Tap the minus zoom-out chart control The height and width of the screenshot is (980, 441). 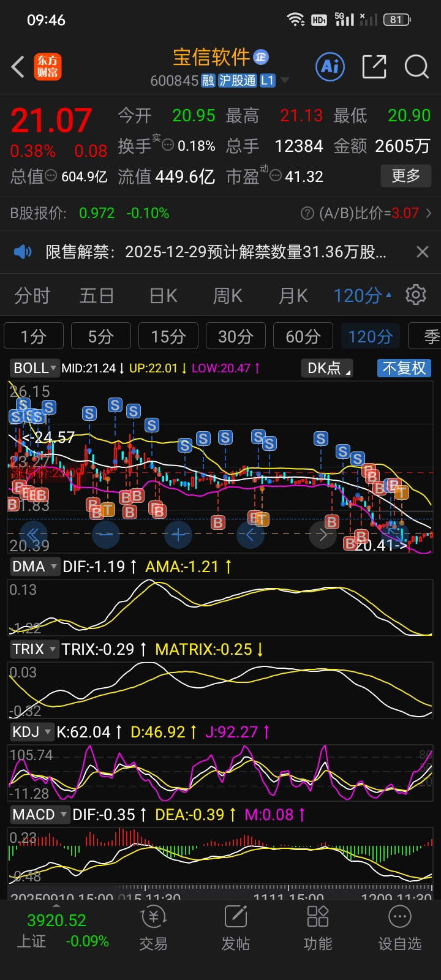point(105,534)
